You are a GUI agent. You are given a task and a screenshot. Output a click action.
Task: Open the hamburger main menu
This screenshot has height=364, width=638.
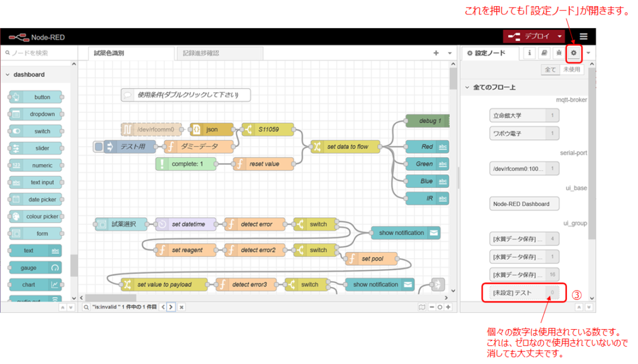[583, 37]
